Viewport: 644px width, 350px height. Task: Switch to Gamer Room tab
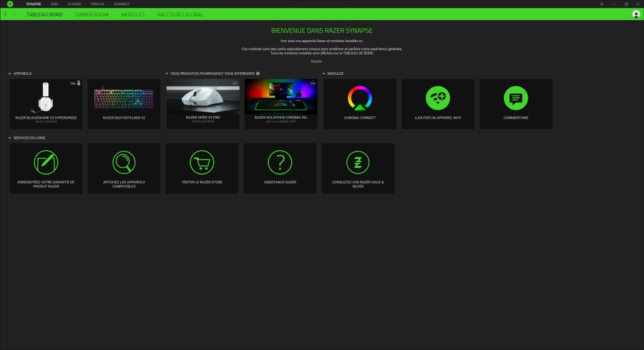coord(92,14)
